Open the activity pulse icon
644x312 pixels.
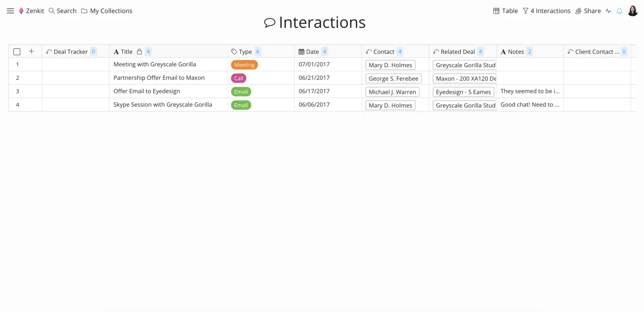pyautogui.click(x=609, y=11)
